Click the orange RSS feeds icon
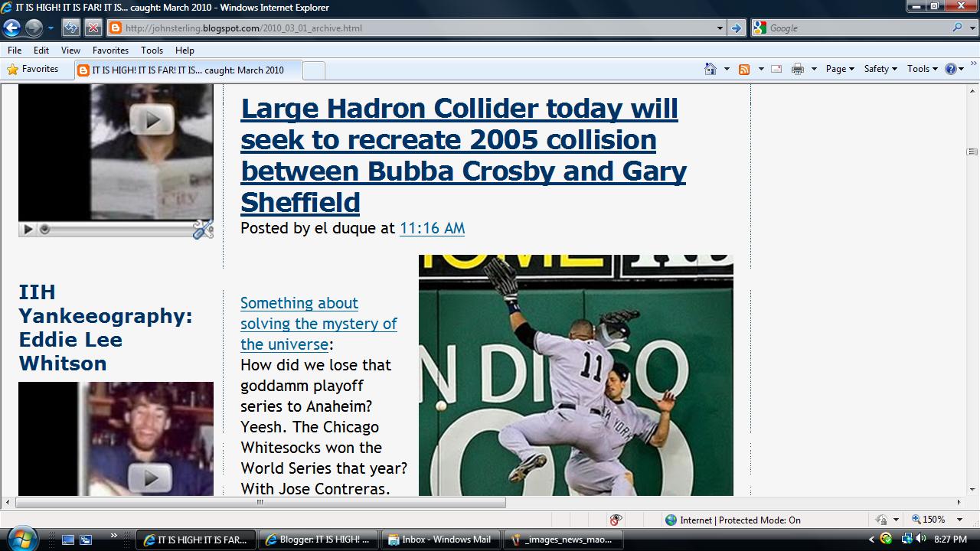 click(x=743, y=69)
